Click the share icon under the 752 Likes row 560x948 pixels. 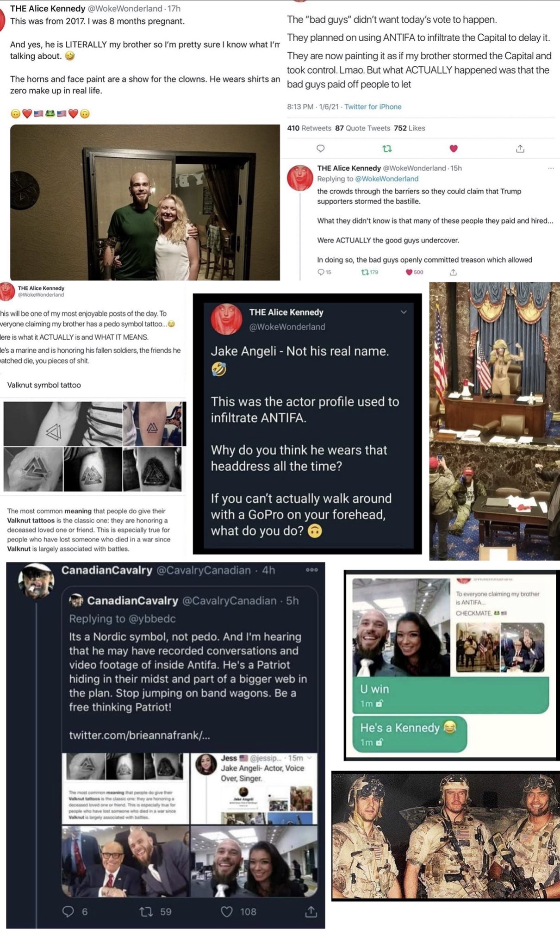(520, 149)
